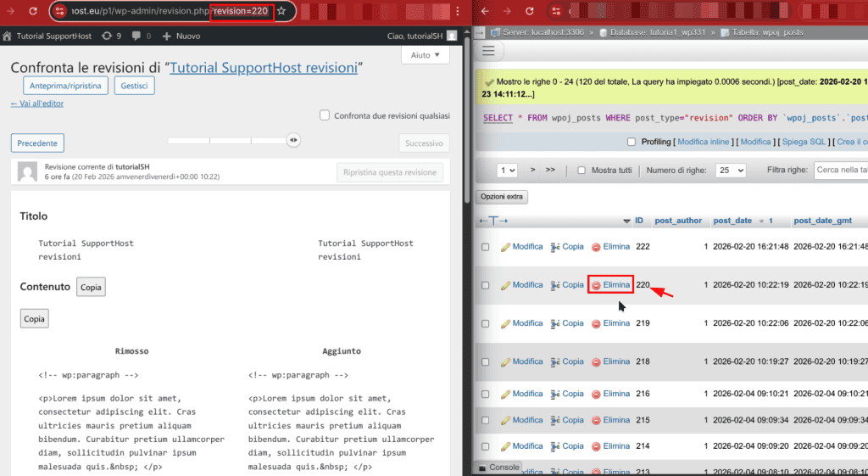Click the Opzioni extra button

point(502,197)
